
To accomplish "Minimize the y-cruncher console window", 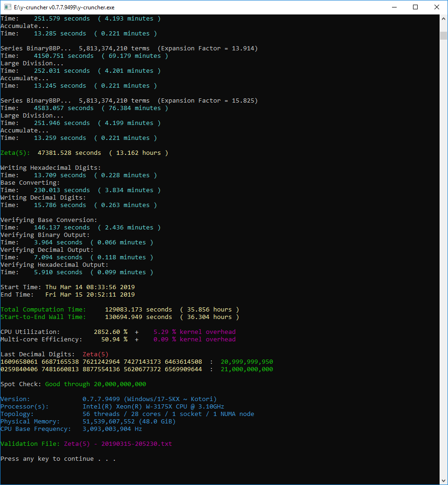I will coord(394,7).
